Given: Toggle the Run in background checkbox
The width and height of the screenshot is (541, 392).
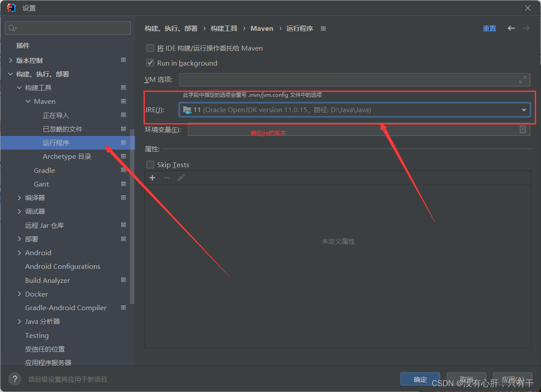Looking at the screenshot, I should point(151,63).
